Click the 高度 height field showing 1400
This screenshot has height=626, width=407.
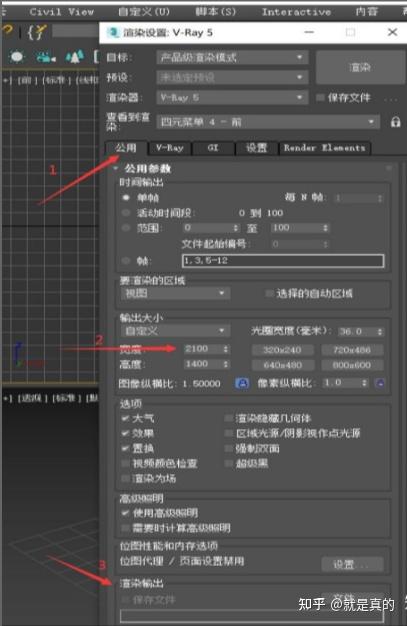[x=203, y=364]
